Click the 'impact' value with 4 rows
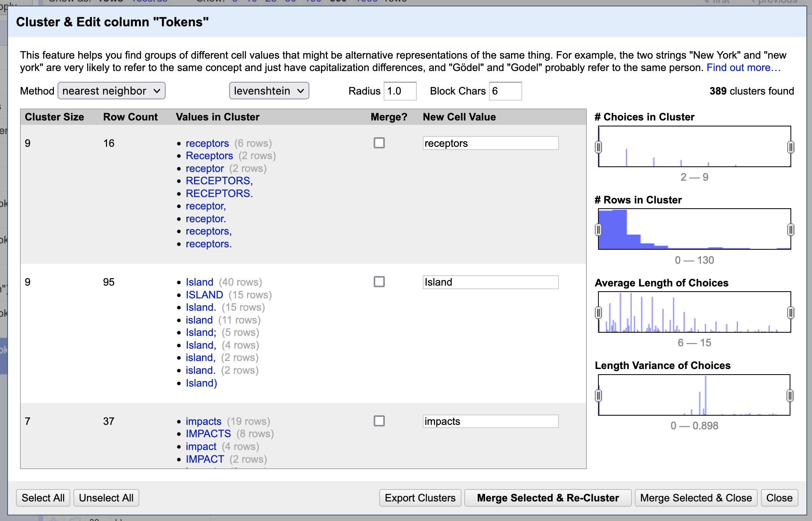Screen dimensions: 812x521 click(x=201, y=446)
